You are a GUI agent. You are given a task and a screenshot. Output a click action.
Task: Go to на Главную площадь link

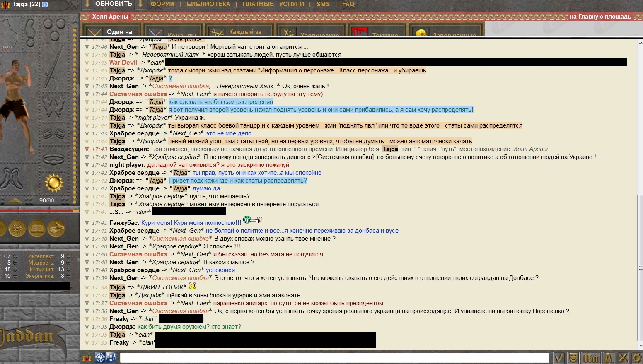pos(600,17)
